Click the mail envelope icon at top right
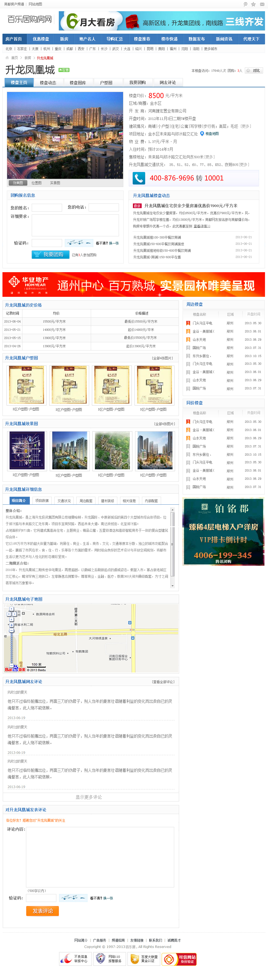 point(262,4)
